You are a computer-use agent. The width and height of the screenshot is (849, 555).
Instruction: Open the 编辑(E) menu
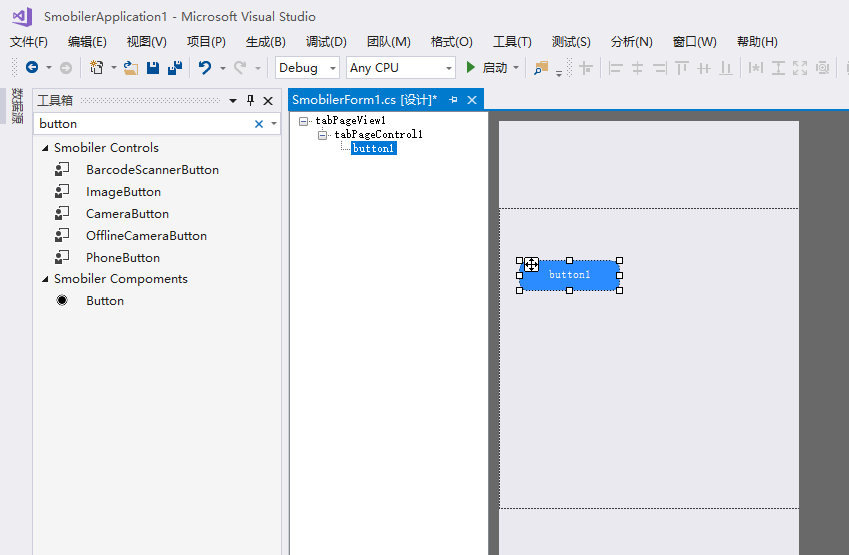[87, 42]
